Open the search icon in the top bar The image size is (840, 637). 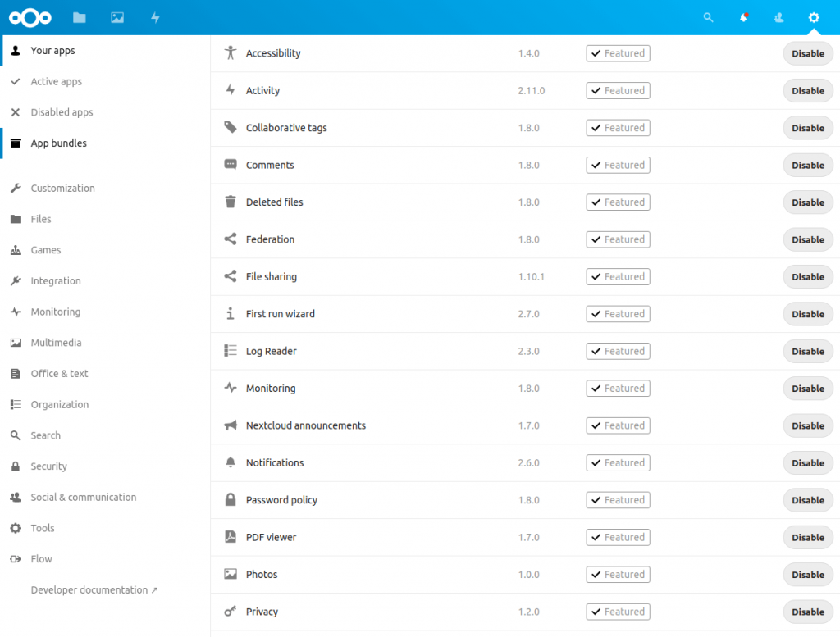(x=707, y=17)
